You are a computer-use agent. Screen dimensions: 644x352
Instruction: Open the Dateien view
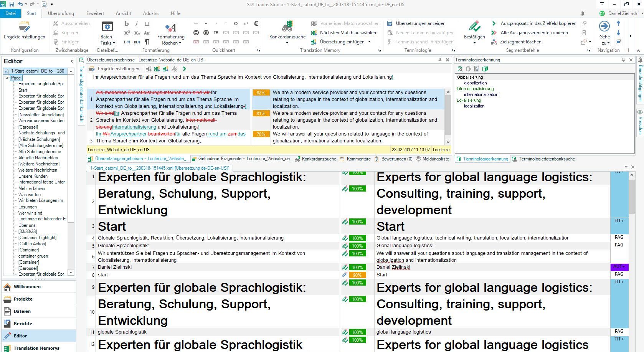38,311
